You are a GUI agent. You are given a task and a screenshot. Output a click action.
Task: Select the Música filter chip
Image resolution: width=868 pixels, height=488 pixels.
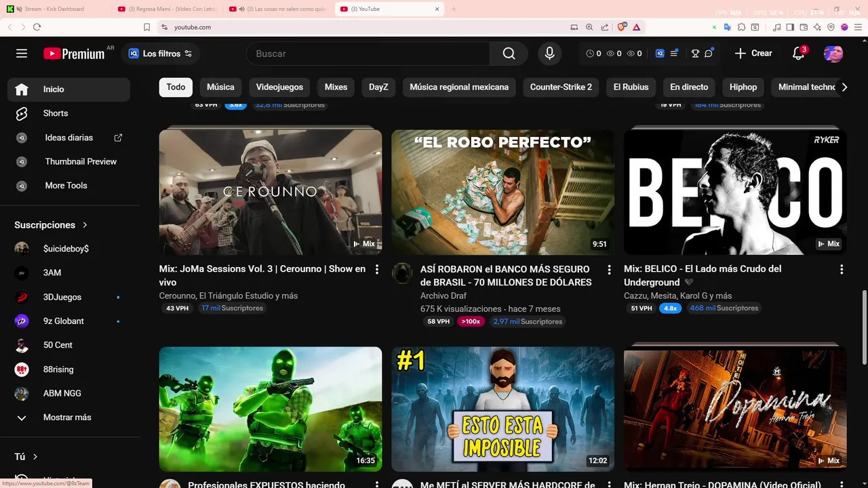(220, 87)
